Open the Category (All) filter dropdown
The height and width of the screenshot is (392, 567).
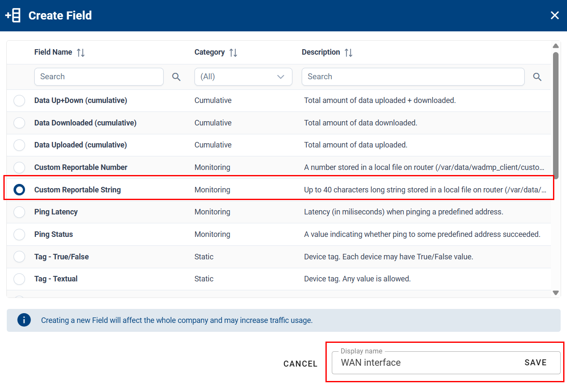[x=243, y=77]
